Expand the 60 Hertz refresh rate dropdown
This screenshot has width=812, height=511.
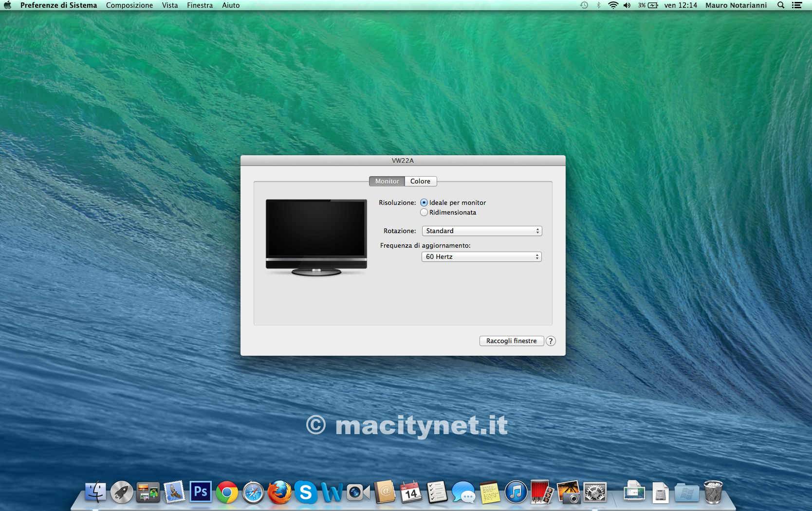(481, 257)
